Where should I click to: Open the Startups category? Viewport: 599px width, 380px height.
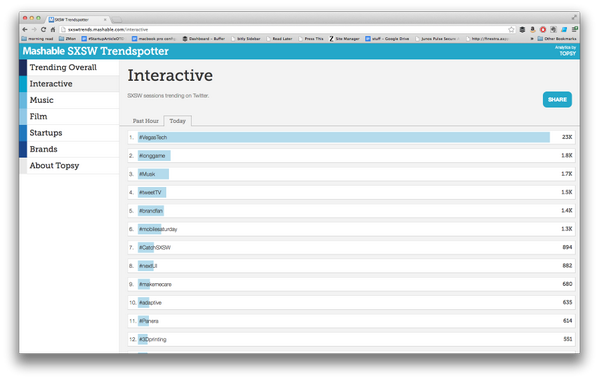[70, 133]
